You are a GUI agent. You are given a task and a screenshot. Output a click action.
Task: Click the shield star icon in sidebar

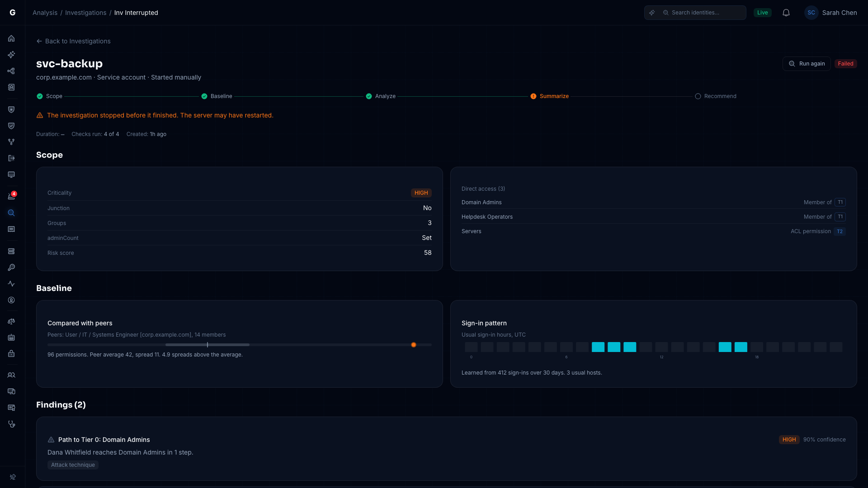click(11, 109)
